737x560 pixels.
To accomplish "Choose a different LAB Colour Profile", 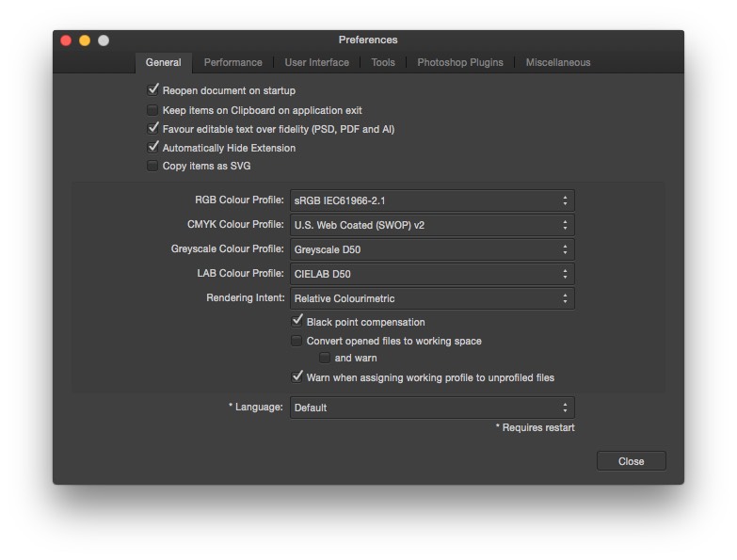I will coord(432,274).
